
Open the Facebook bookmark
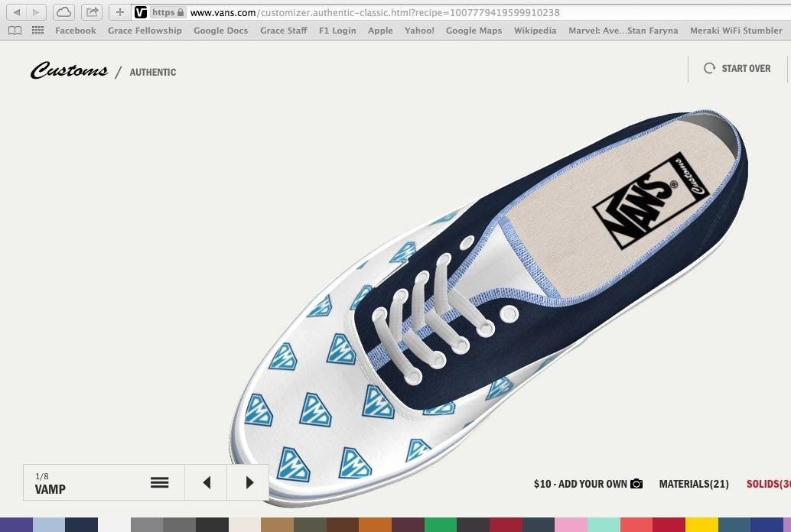coord(76,31)
